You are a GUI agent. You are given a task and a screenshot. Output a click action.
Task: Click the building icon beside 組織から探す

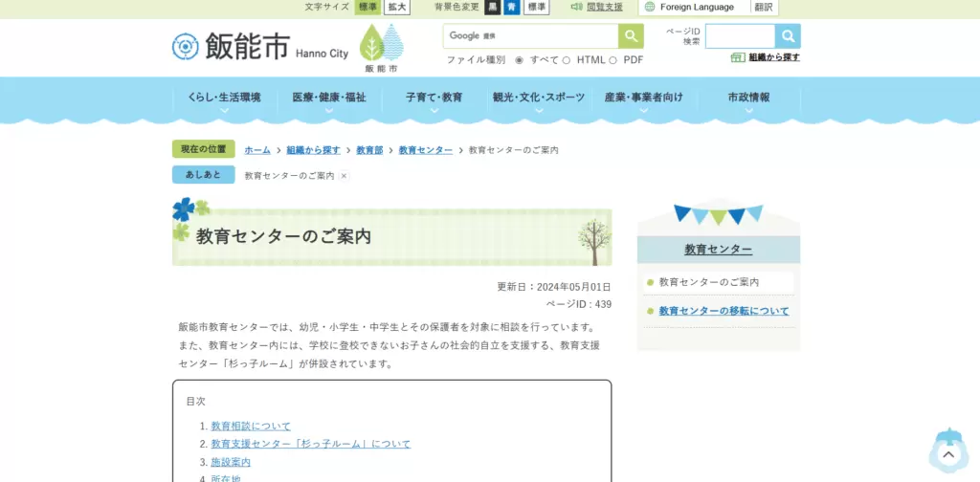point(738,57)
